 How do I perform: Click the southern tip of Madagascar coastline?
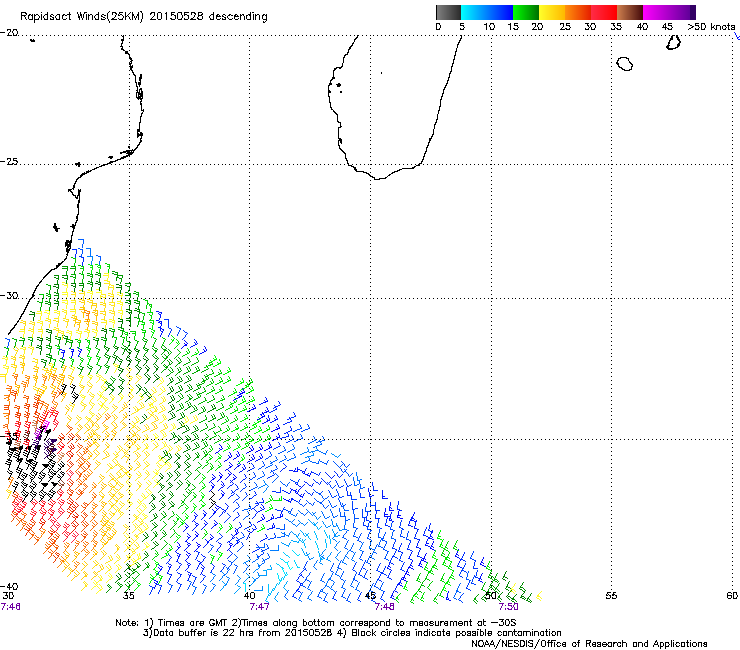tap(378, 178)
